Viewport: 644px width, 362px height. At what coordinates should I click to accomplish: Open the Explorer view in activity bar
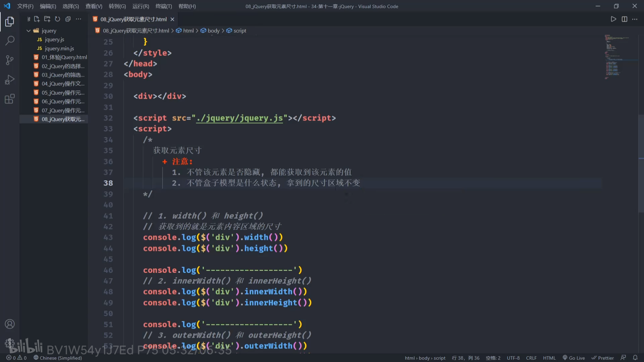click(x=10, y=22)
